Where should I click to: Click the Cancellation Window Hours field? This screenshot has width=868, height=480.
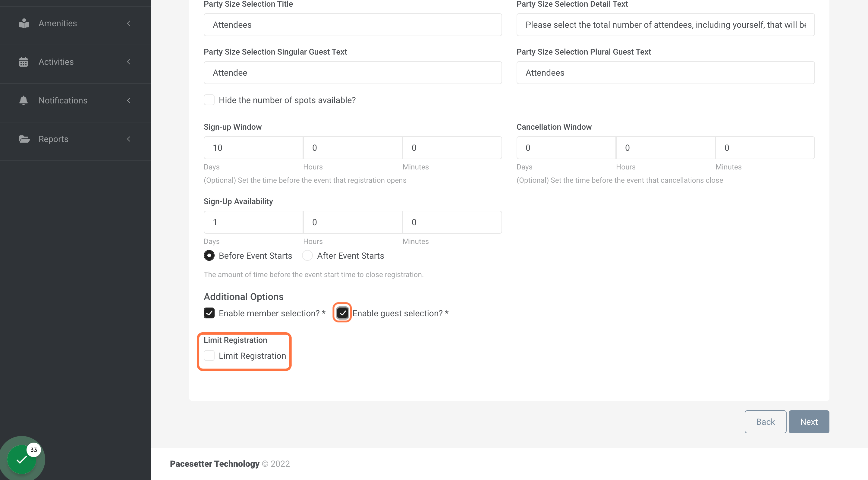click(665, 148)
